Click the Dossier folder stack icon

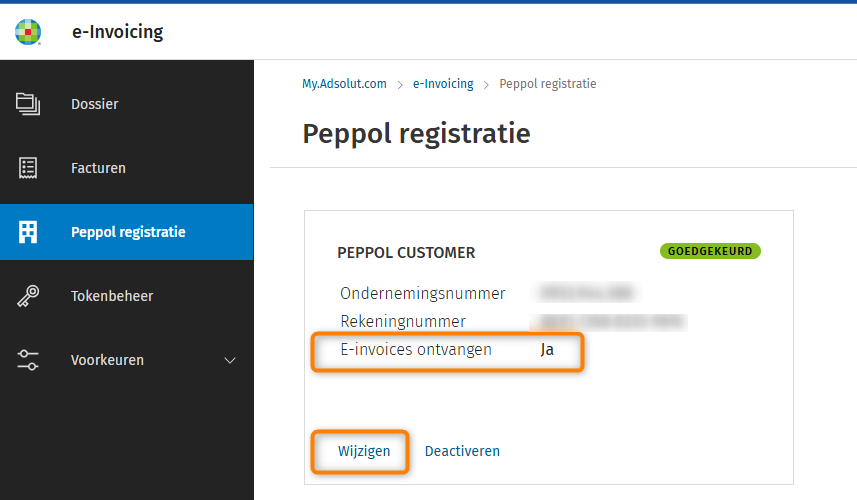[x=28, y=104]
